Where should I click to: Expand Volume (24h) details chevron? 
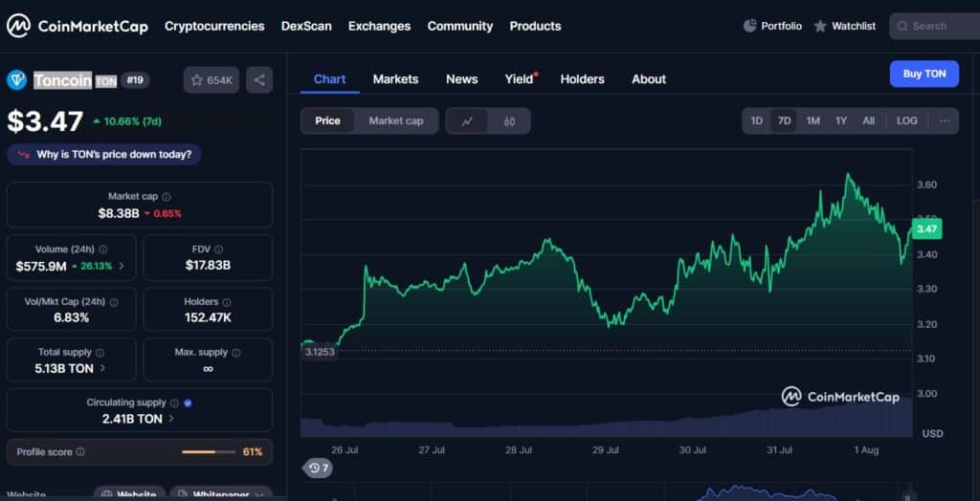122,266
